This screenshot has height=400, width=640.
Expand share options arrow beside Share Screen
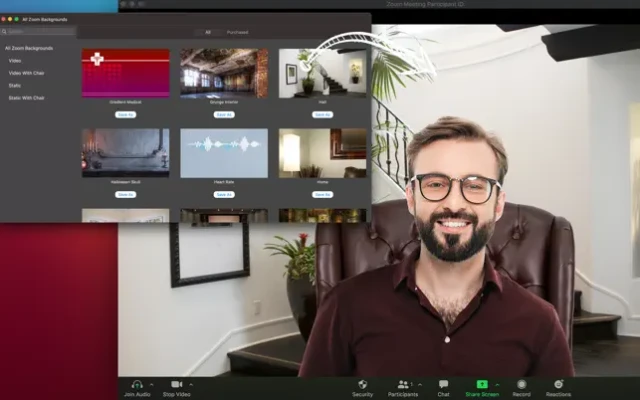[x=497, y=384]
